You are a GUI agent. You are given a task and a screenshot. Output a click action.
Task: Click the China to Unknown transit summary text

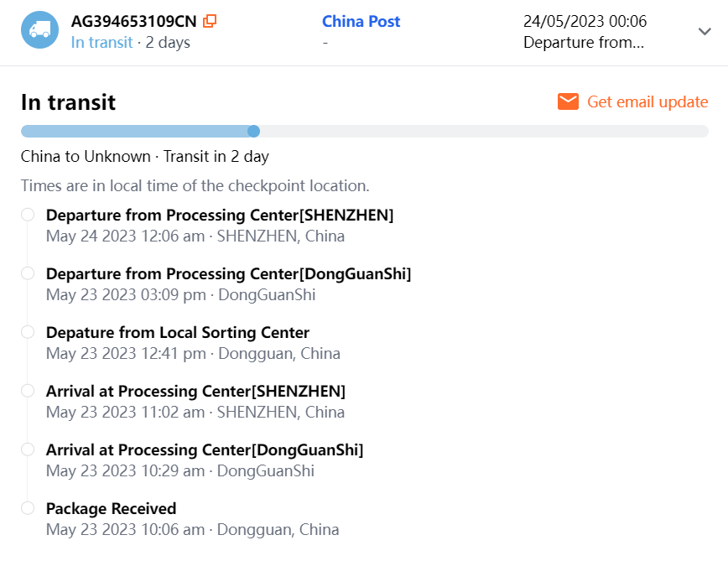click(x=144, y=157)
